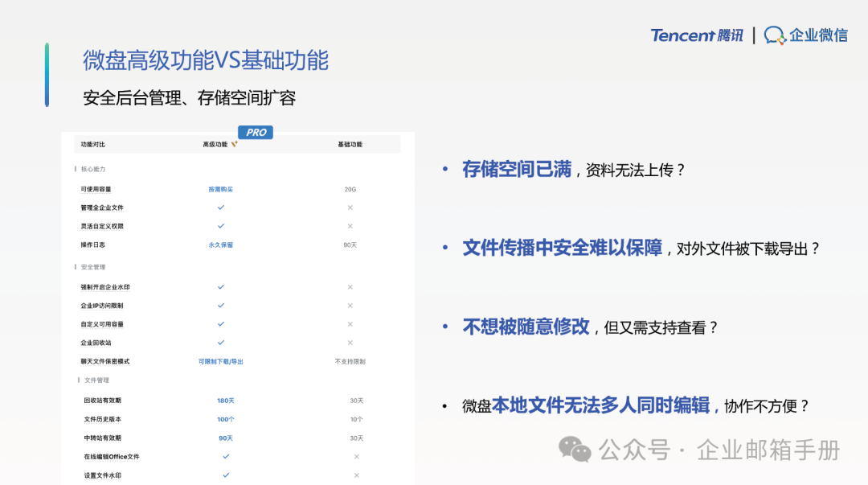Click the checkmark for 企业回收站
The image size is (868, 485).
(x=221, y=343)
